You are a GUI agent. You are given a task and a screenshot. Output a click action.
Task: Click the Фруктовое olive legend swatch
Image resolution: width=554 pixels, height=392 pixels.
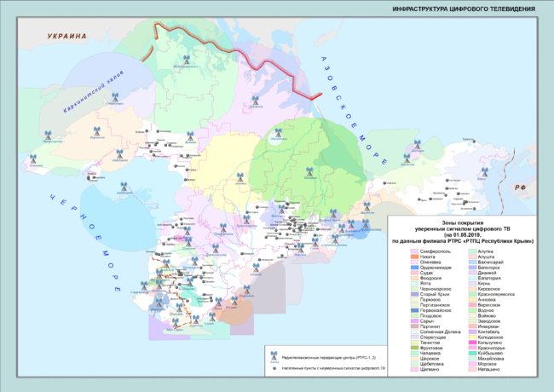coord(414,348)
